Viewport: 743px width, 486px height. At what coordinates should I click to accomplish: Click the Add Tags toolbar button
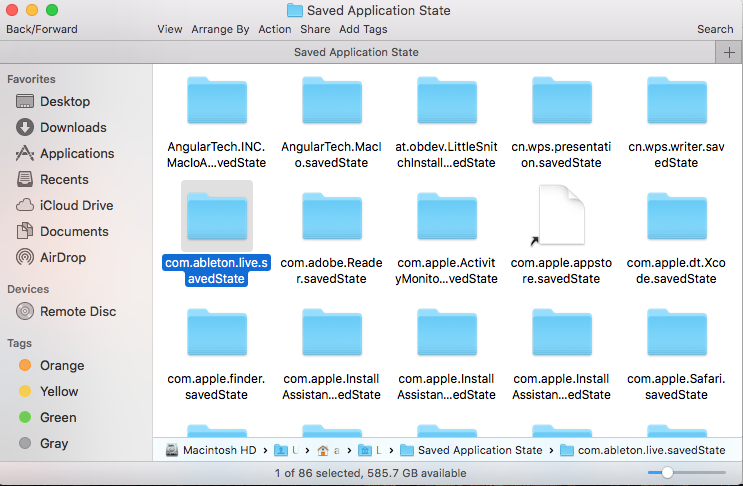(363, 29)
